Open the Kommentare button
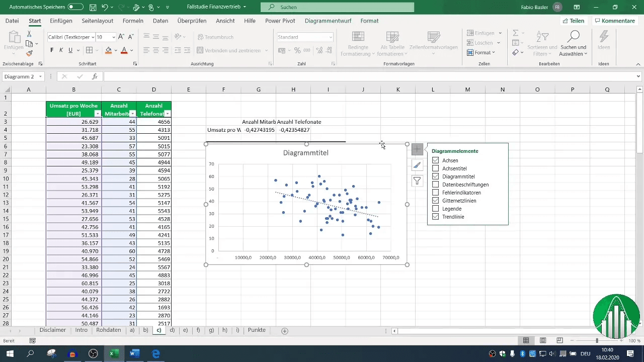The image size is (644, 362). pyautogui.click(x=614, y=21)
